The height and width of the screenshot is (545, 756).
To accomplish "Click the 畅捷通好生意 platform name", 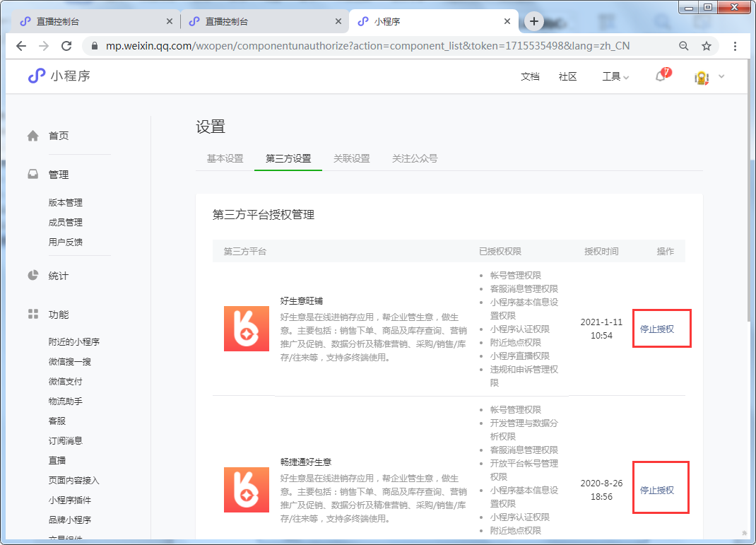I will [306, 462].
